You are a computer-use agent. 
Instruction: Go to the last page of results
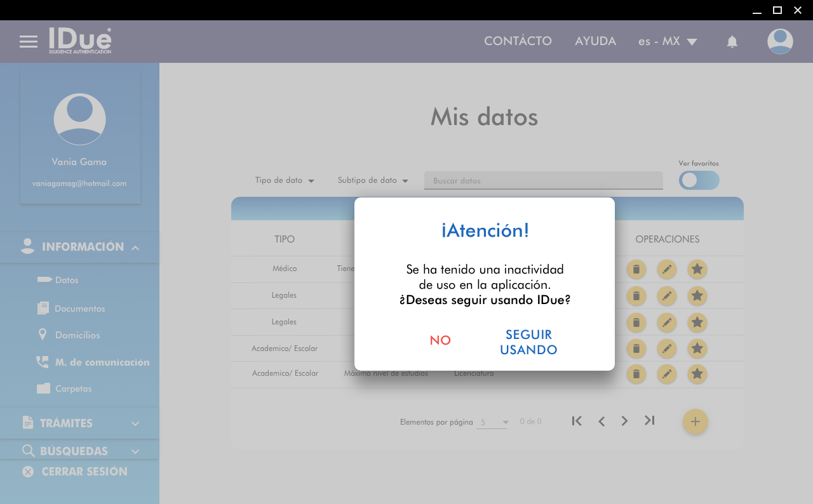tap(649, 421)
